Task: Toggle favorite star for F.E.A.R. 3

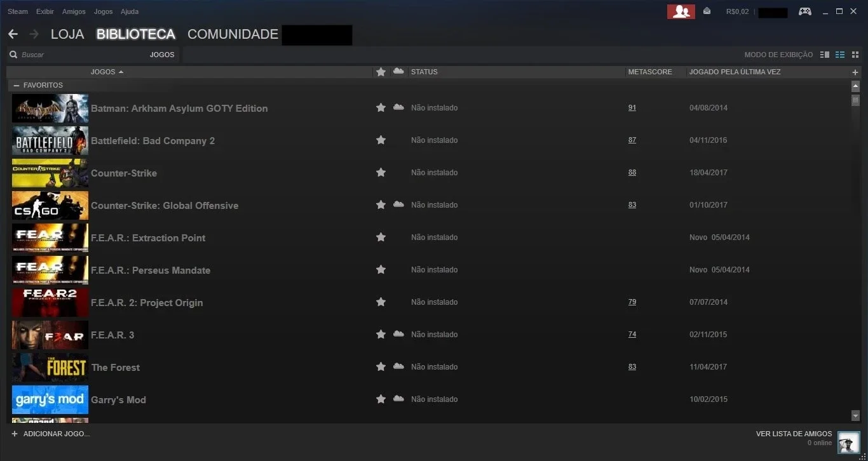Action: [381, 334]
